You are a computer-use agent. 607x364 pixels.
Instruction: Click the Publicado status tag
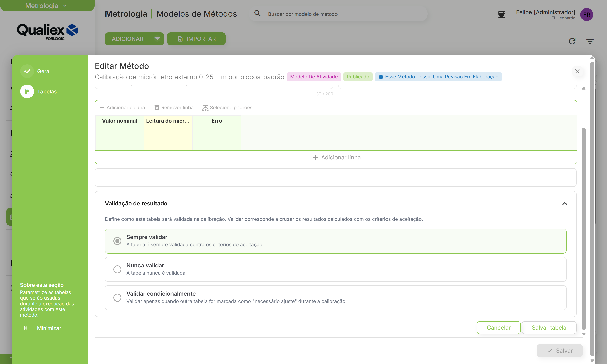pos(358,77)
